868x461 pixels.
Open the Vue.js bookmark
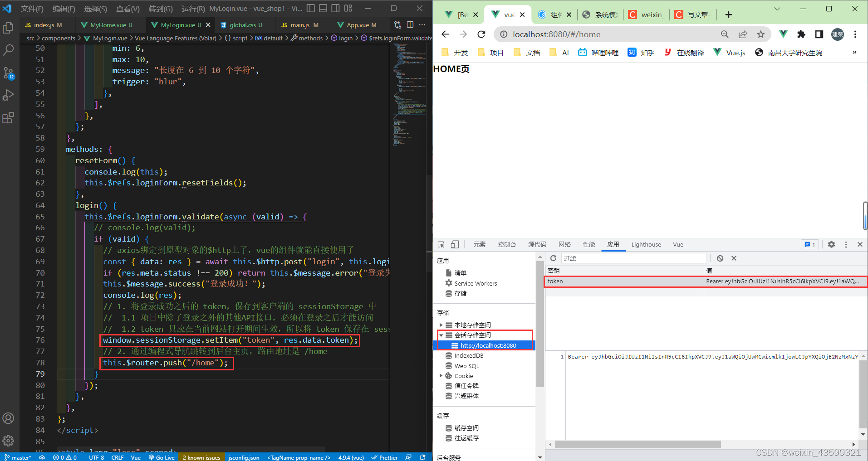[x=729, y=53]
